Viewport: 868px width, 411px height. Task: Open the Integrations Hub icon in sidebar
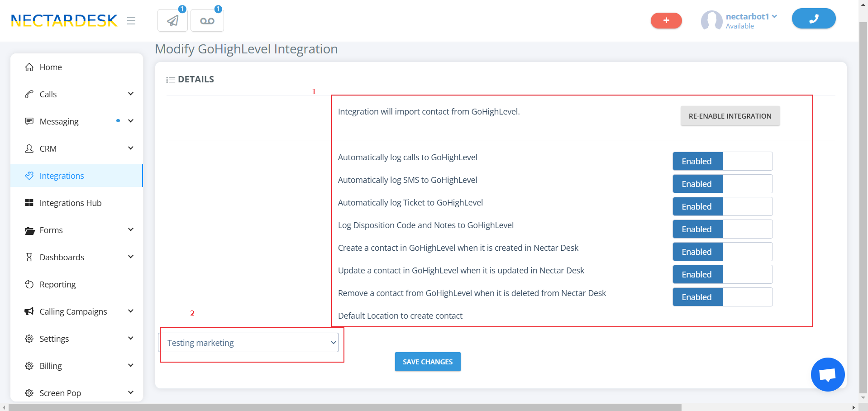tap(29, 203)
